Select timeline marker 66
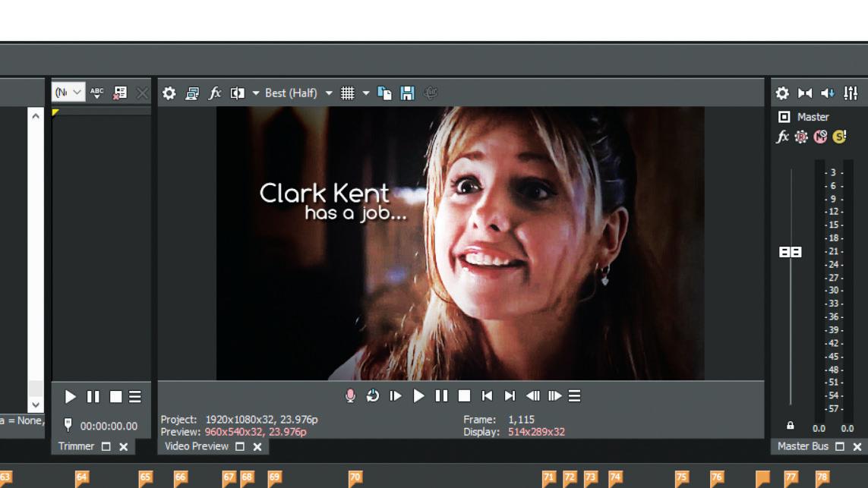868x488 pixels. point(181,478)
